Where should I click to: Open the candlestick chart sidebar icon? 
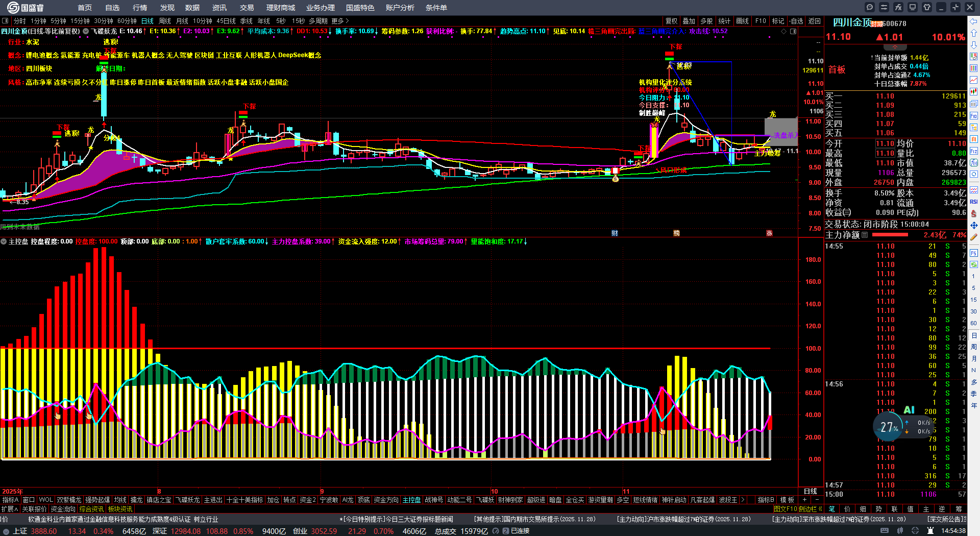tap(974, 92)
